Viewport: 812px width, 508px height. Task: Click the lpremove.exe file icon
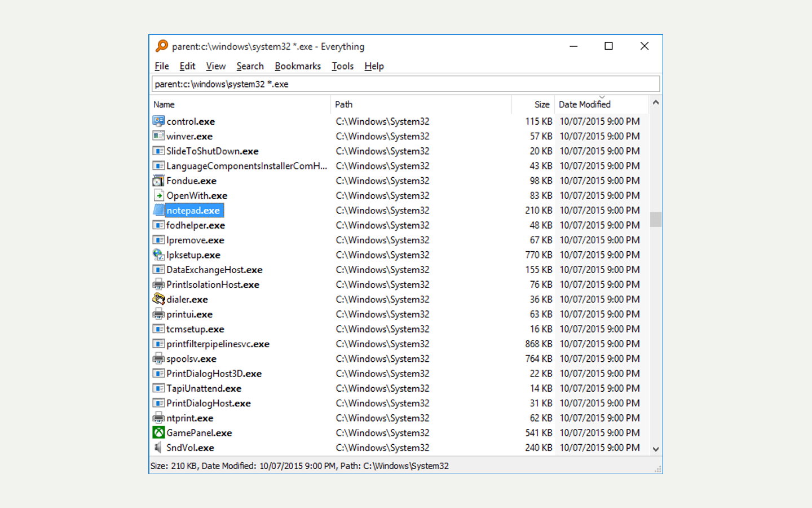click(158, 240)
